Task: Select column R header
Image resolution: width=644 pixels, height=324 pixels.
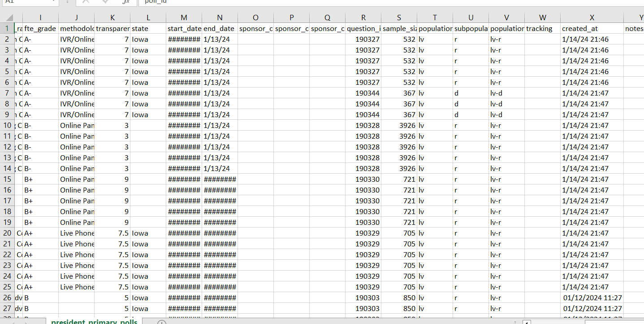Action: [x=363, y=18]
